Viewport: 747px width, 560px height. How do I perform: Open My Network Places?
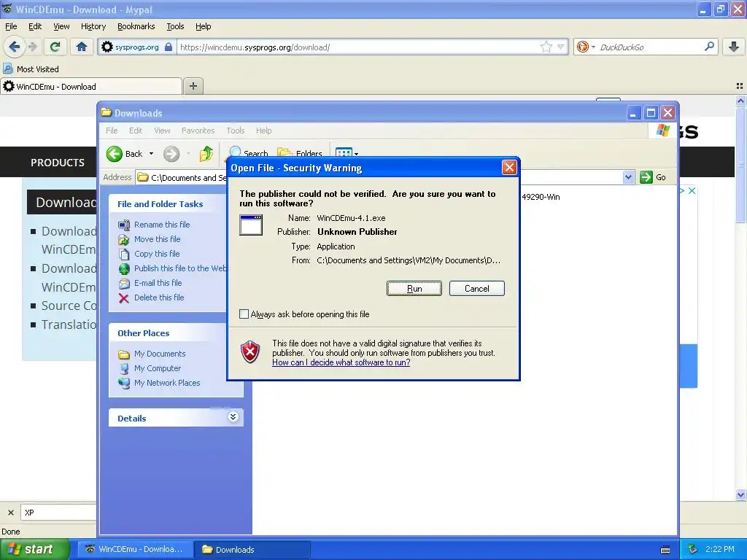167,383
